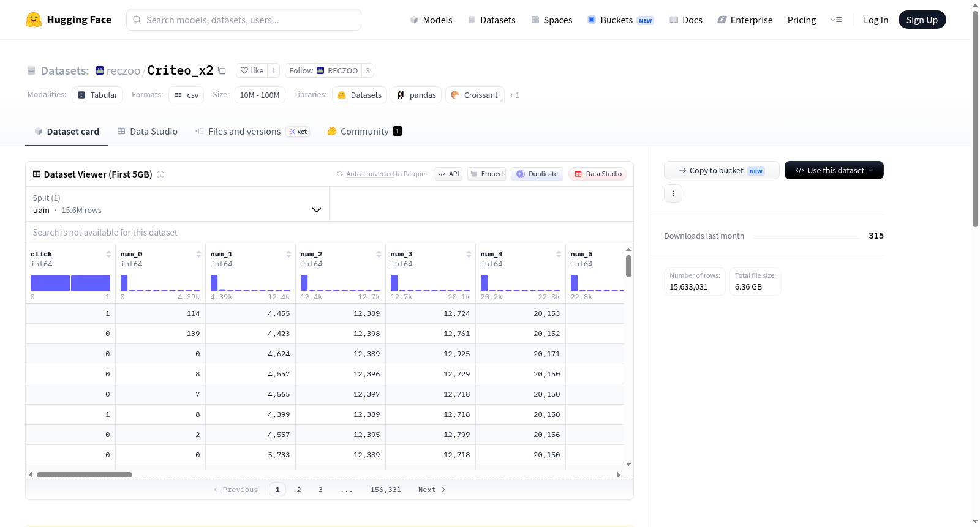
Task: Copy dataset name with copy icon
Action: point(222,71)
